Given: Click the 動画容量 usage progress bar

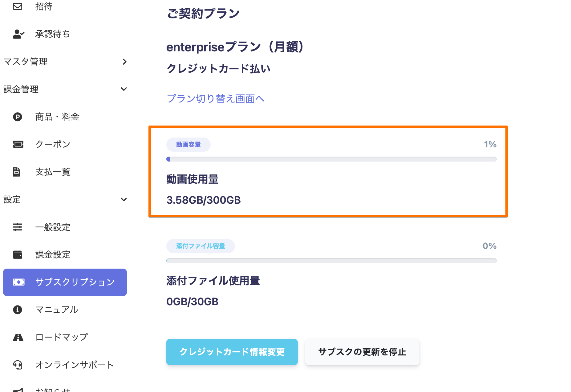Looking at the screenshot, I should pyautogui.click(x=331, y=159).
